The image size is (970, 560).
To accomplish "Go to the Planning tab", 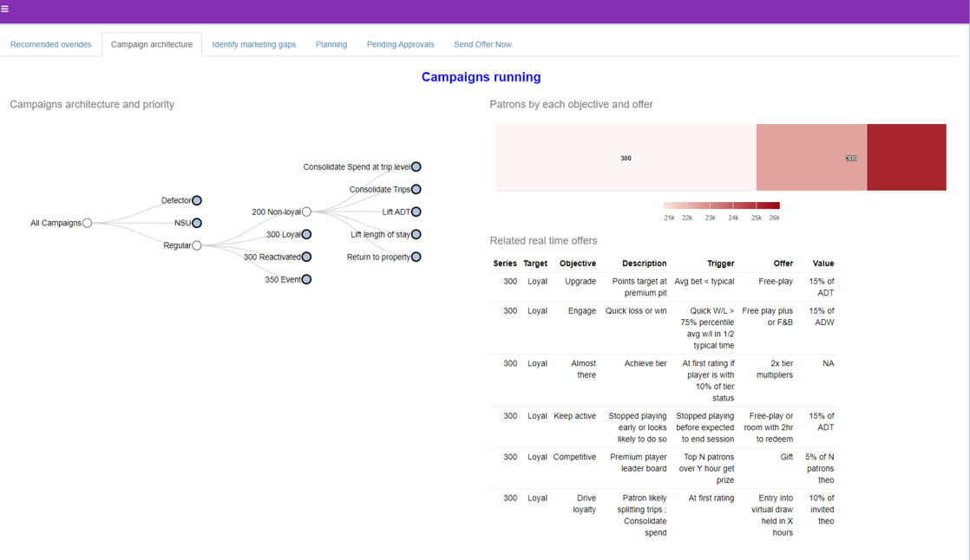I will [331, 44].
